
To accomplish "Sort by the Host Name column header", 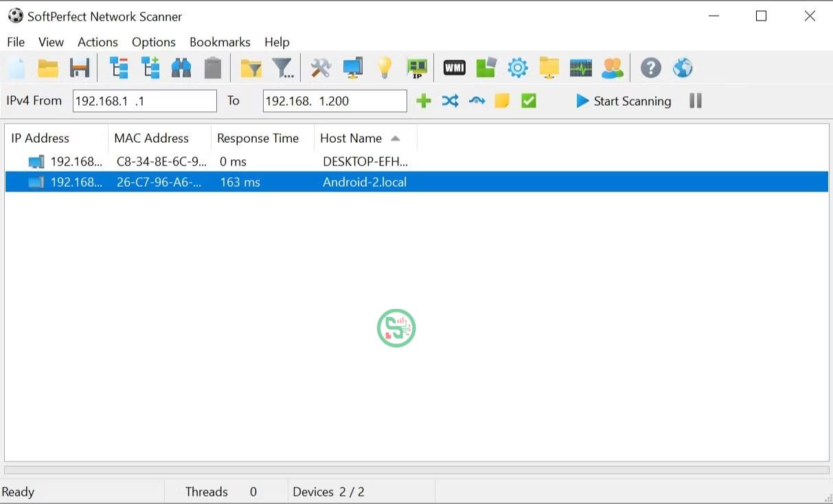I will tap(365, 138).
